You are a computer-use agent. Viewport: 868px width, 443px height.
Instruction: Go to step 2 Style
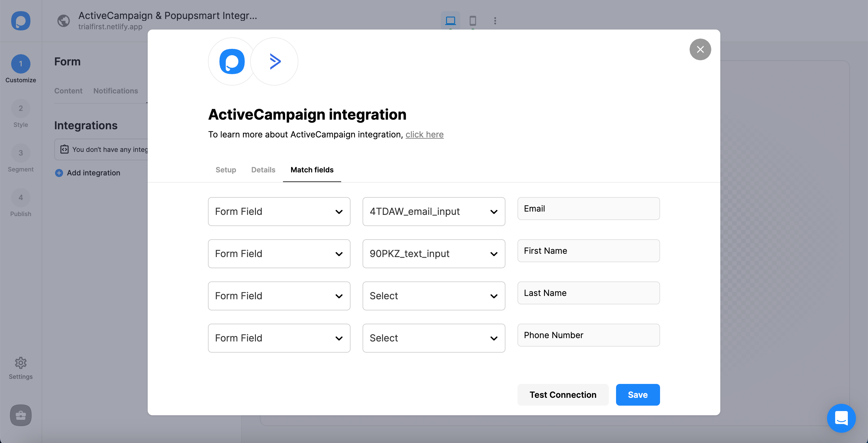click(x=20, y=114)
